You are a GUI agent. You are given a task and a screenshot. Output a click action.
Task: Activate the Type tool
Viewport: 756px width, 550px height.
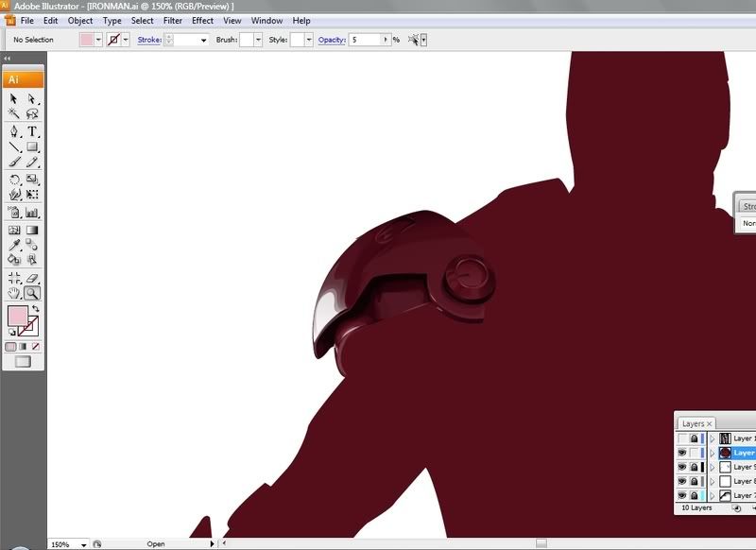click(x=32, y=131)
